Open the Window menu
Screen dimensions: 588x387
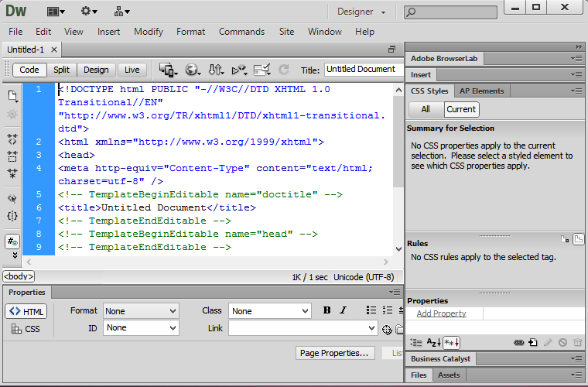point(325,32)
